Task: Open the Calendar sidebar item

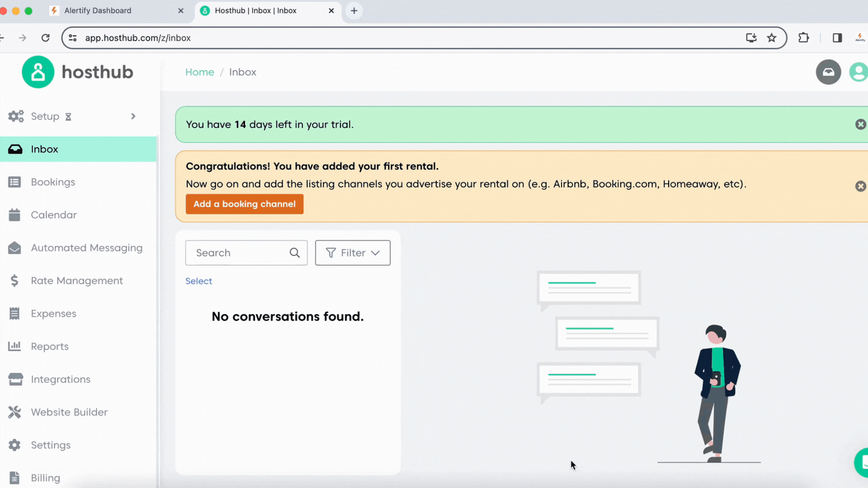Action: coord(54,215)
